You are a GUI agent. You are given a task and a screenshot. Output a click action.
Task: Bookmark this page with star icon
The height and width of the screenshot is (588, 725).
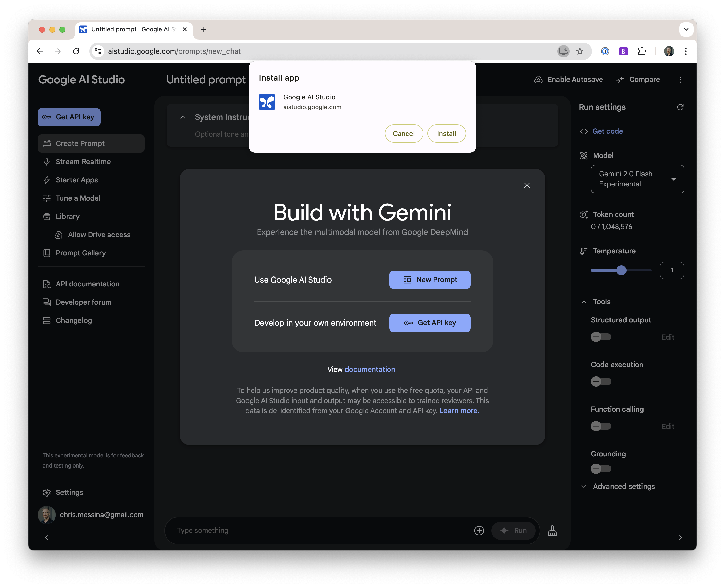click(580, 51)
